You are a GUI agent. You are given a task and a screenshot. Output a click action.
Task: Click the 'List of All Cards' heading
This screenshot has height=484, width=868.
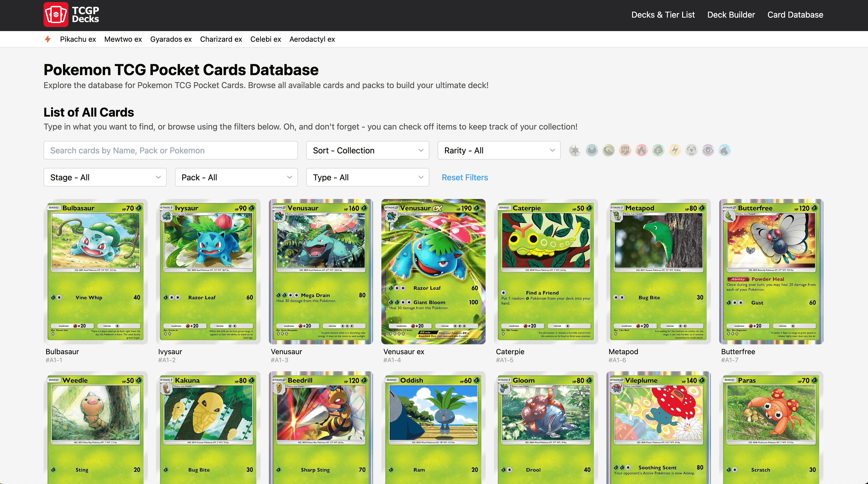pyautogui.click(x=89, y=112)
